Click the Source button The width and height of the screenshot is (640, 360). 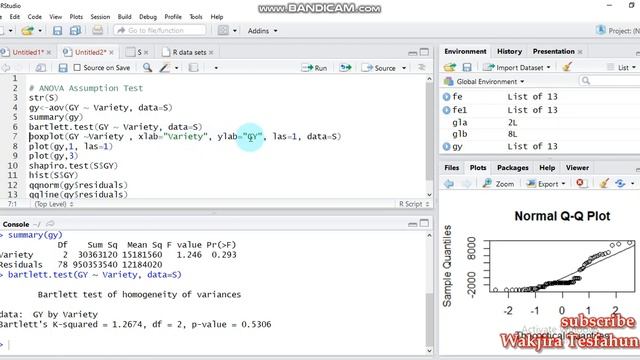[379, 68]
